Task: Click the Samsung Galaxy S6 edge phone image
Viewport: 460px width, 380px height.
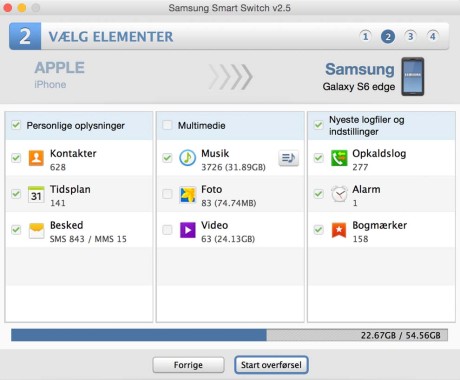Action: click(x=413, y=77)
